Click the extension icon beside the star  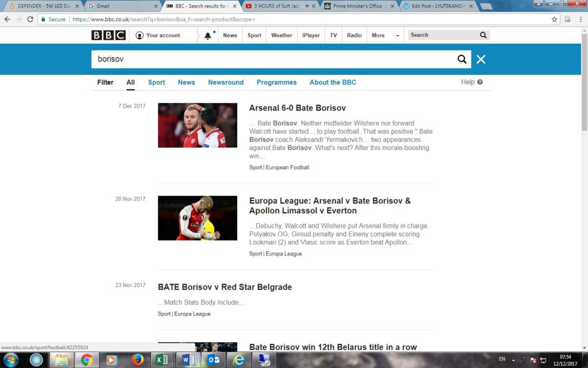(x=567, y=19)
